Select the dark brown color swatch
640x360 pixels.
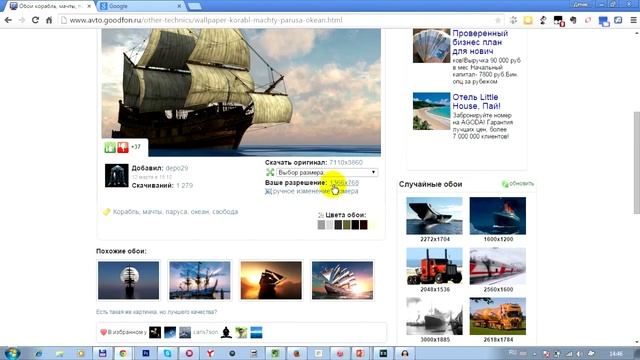(364, 224)
